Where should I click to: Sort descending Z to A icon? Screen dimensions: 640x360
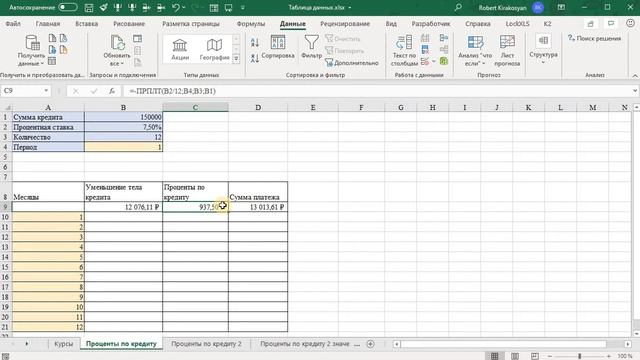click(255, 58)
